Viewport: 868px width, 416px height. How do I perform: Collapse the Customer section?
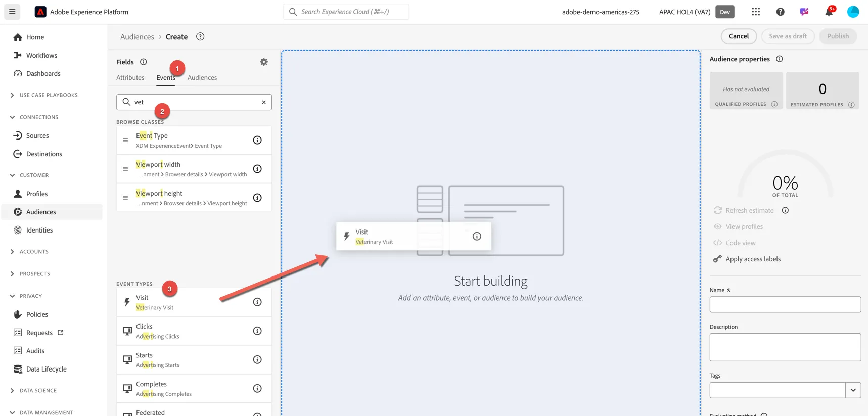coord(12,175)
